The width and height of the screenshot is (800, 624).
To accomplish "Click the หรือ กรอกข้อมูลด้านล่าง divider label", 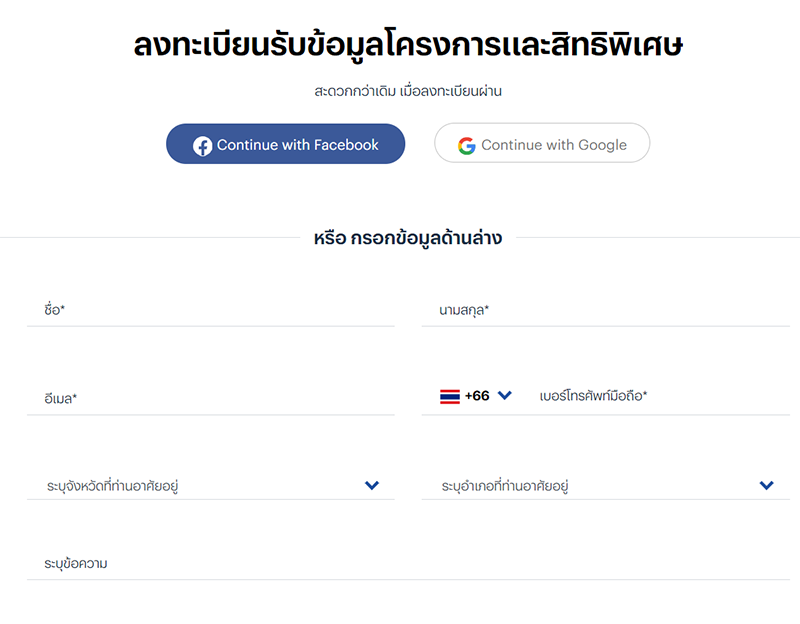I will point(408,239).
